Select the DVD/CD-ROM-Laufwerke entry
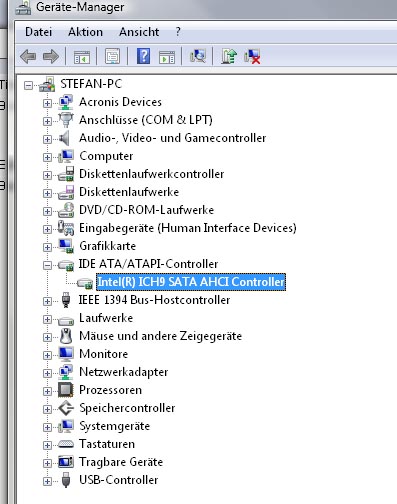The height and width of the screenshot is (504, 397). [x=146, y=210]
